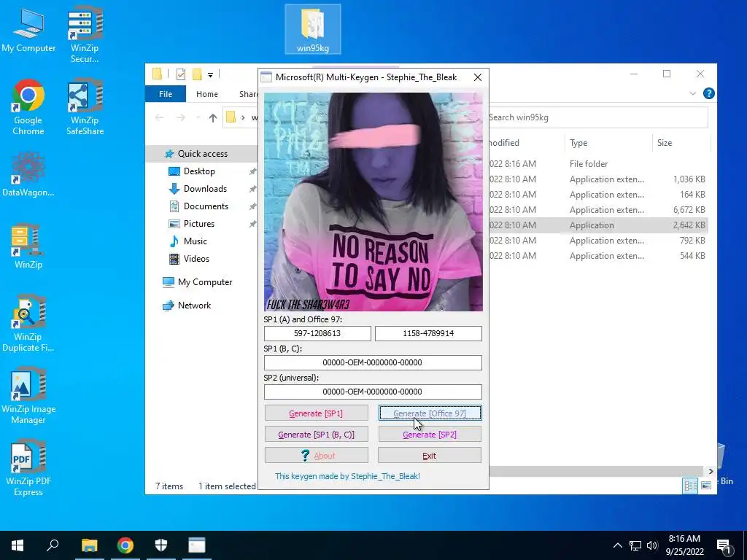Click New Folder icon in Explorer title bar
This screenshot has height=560, width=747.
coord(197,74)
